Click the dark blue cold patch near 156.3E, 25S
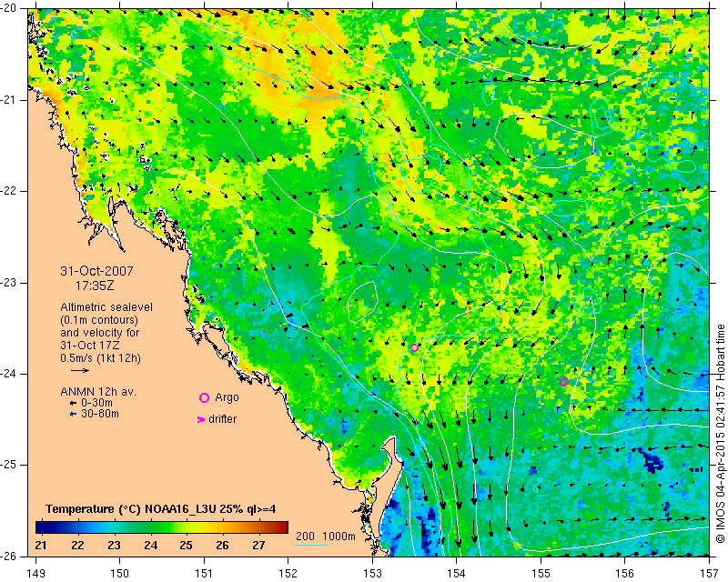Screen dimensions: 728x582 point(652,462)
